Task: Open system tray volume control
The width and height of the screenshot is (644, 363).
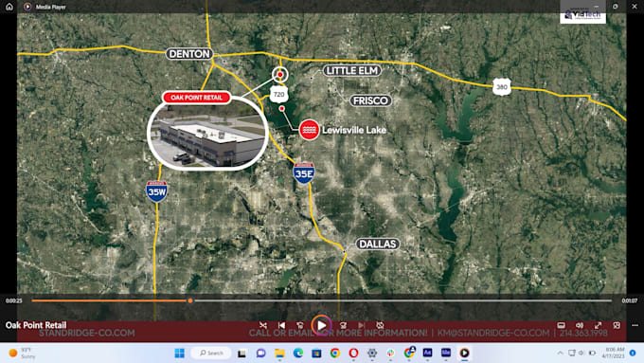Action: (581, 353)
